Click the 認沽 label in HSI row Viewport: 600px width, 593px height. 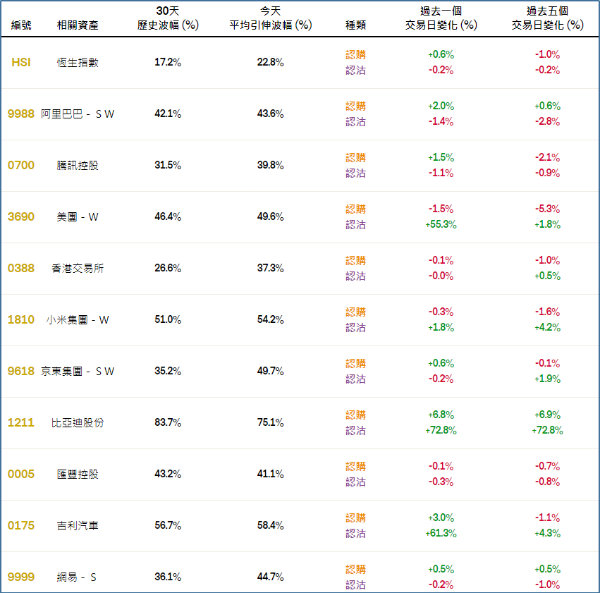point(355,70)
